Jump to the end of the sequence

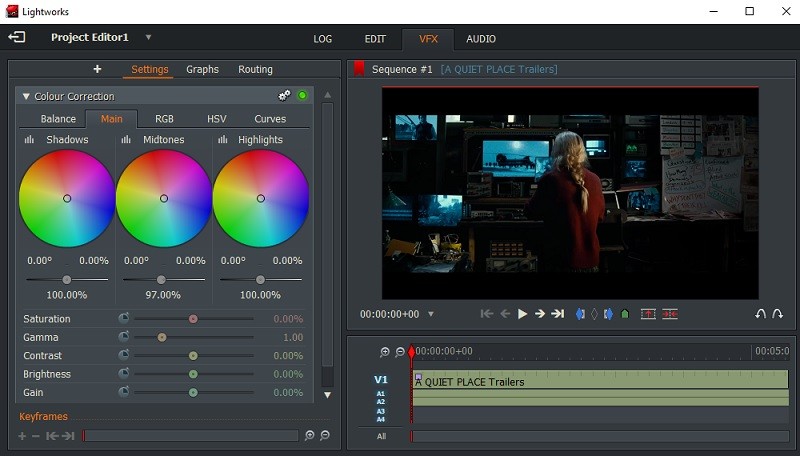558,314
